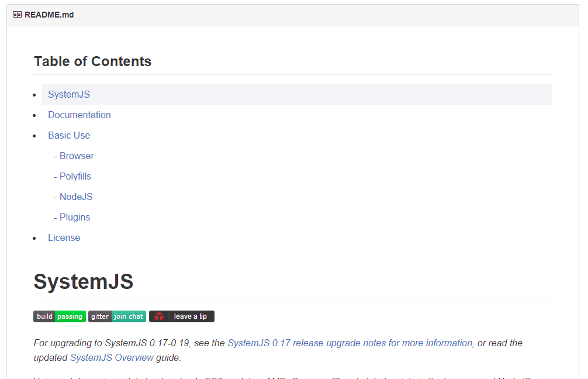The image size is (588, 379).
Task: Open the build passing badge
Action: tap(60, 316)
